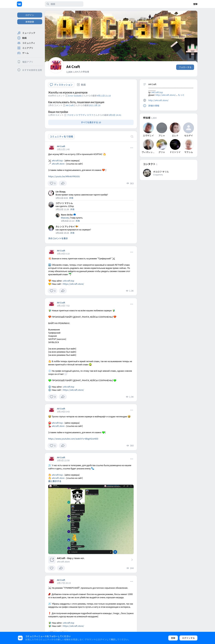Open three-dots menu on 3月14日 post
The width and height of the screenshot is (215, 644).
(x=132, y=410)
